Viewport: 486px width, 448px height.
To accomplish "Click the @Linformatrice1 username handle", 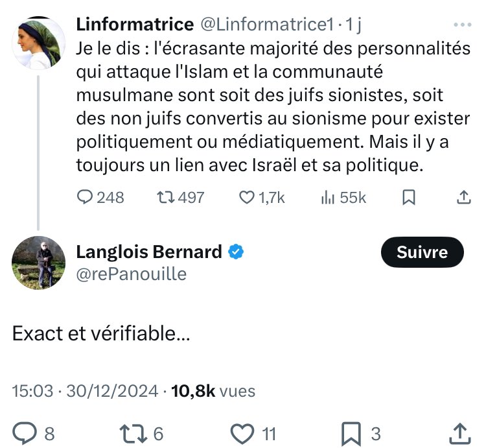I will coord(266,25).
